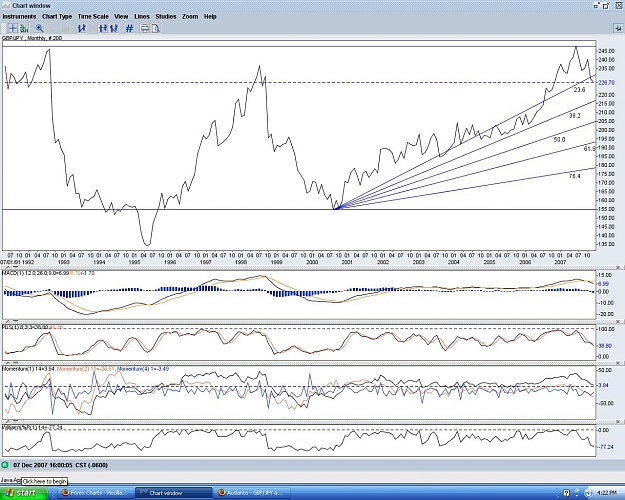The width and height of the screenshot is (625, 500).
Task: Click the 2007 year label on time axis
Action: pyautogui.click(x=560, y=262)
